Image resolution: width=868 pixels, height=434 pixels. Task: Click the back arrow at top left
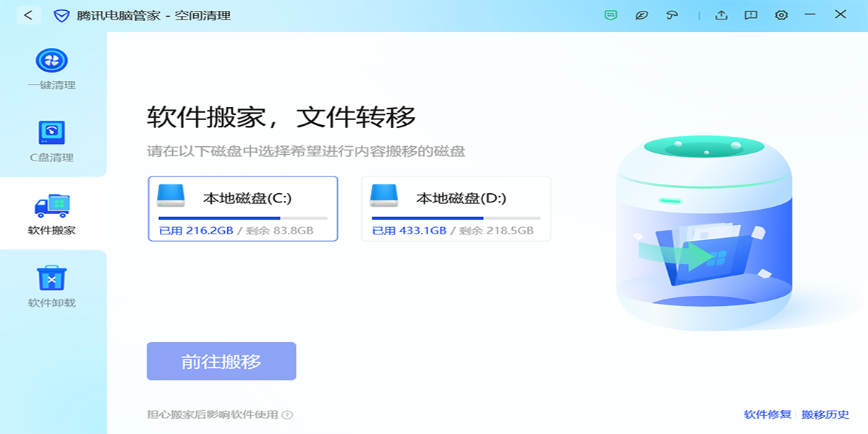point(29,14)
